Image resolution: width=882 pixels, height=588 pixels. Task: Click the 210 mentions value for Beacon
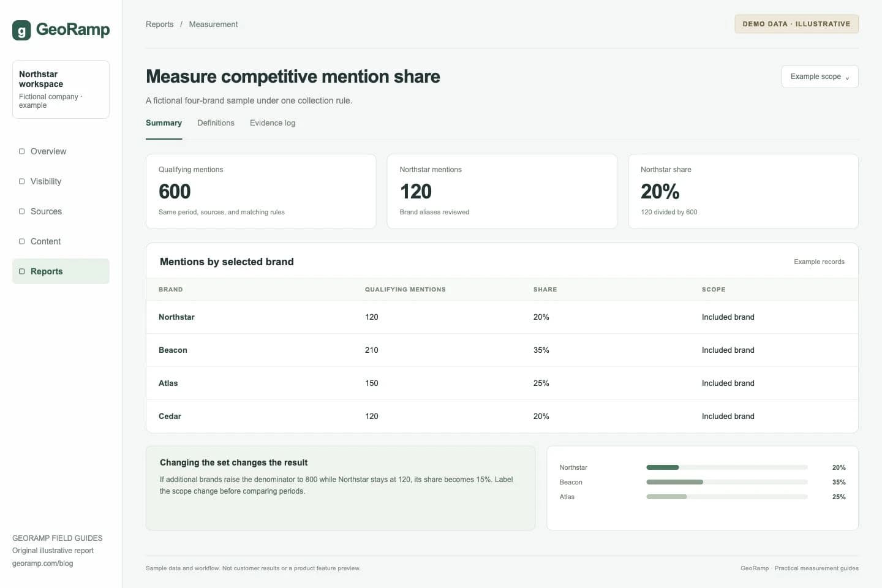click(371, 350)
